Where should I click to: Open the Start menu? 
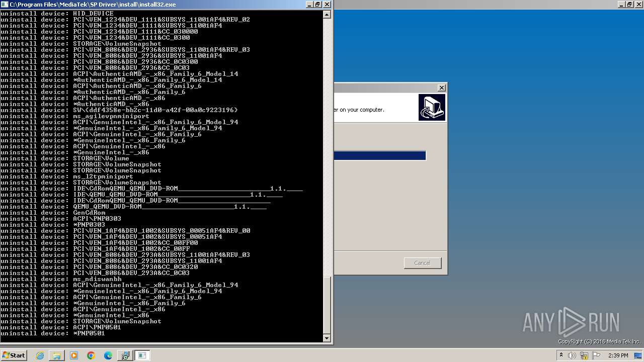(14, 355)
